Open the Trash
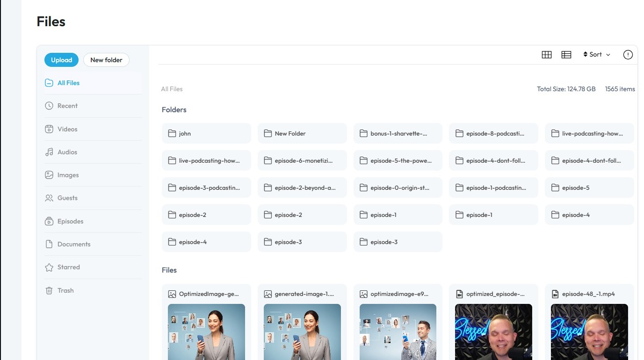644x360 pixels. tap(93, 290)
